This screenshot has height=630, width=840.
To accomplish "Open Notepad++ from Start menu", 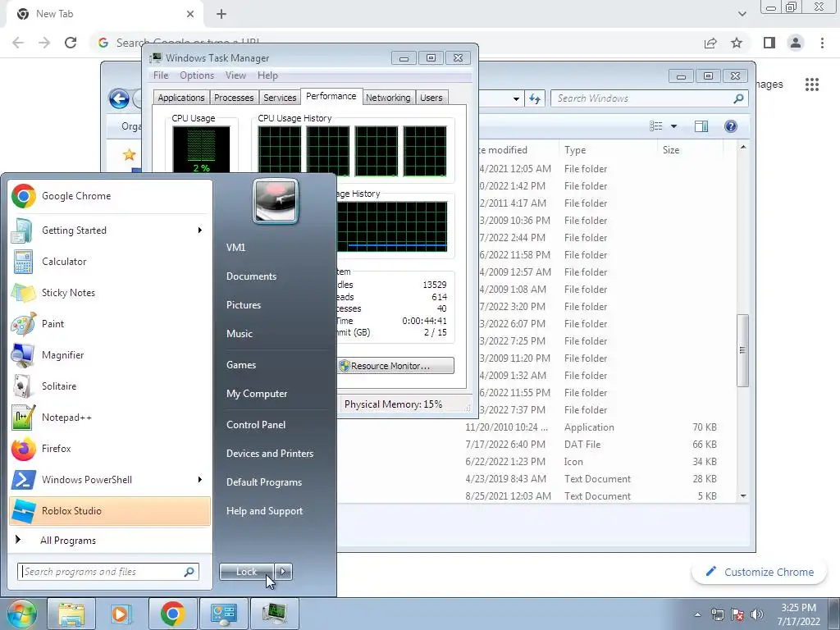I will [x=110, y=418].
